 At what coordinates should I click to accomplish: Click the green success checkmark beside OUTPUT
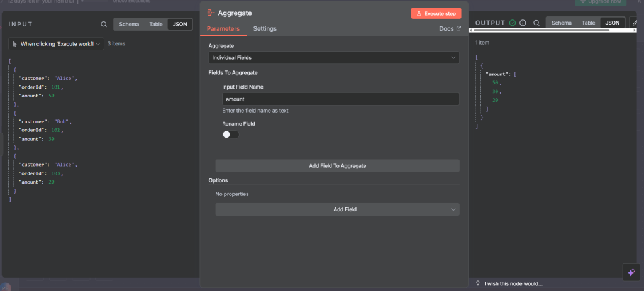[x=513, y=23]
